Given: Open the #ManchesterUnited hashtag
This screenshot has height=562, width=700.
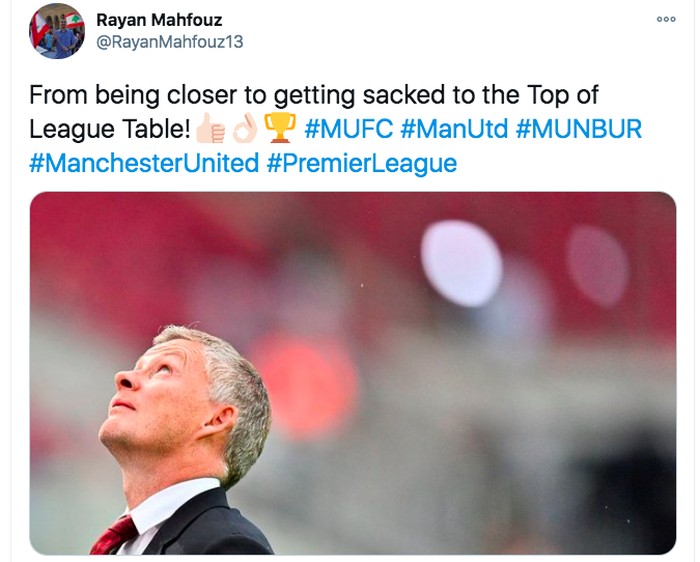Looking at the screenshot, I should (144, 162).
